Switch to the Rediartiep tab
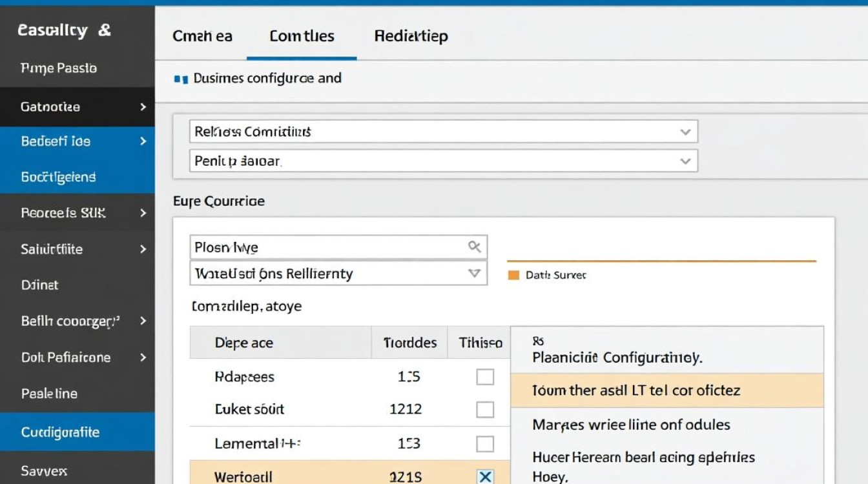Viewport: 868px width, 484px height. pyautogui.click(x=411, y=36)
